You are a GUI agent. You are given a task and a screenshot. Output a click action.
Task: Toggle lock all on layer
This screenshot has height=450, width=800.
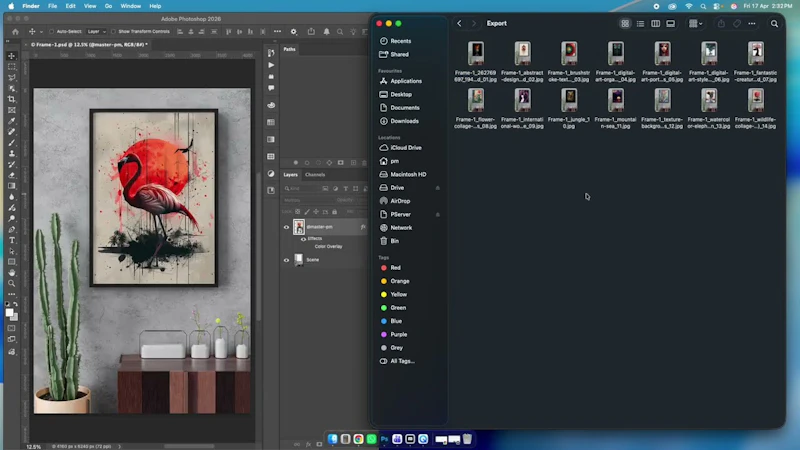[x=335, y=212]
